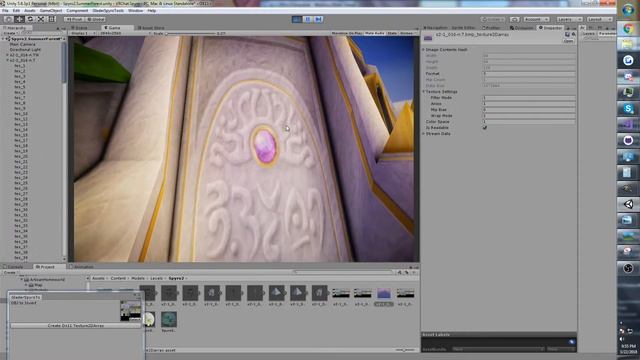Open the GameObject menu

(51, 11)
